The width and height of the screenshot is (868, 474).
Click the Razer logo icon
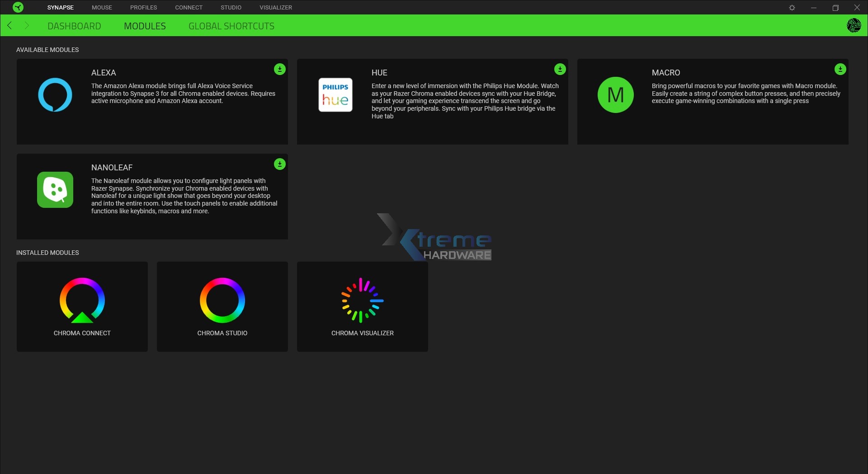coord(18,7)
